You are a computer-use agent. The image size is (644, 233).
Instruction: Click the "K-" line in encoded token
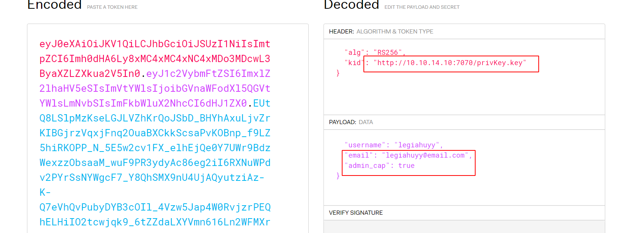click(x=45, y=192)
